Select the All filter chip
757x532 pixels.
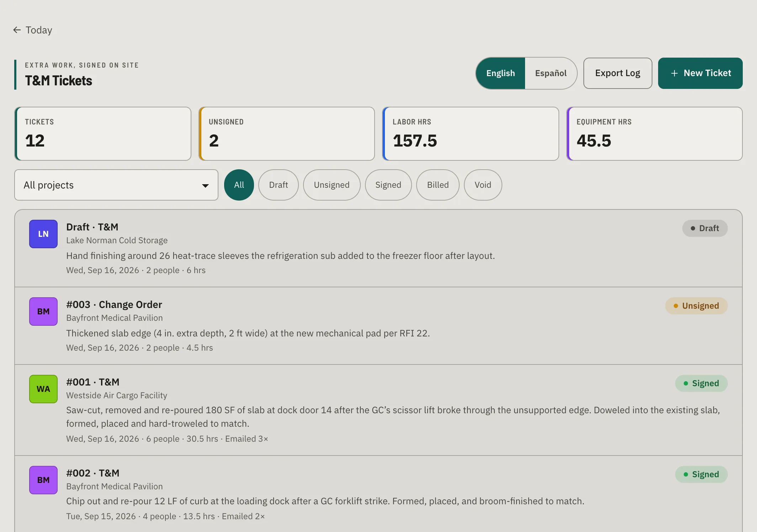[239, 185]
